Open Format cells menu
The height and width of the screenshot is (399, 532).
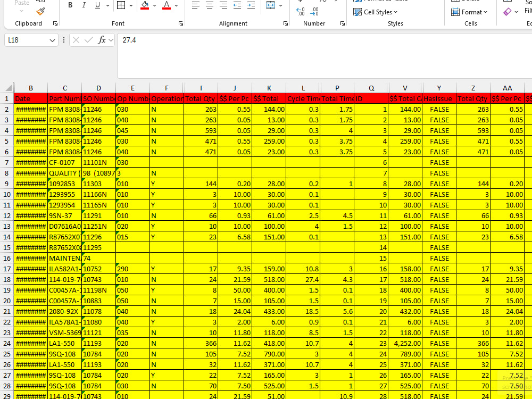tap(469, 12)
